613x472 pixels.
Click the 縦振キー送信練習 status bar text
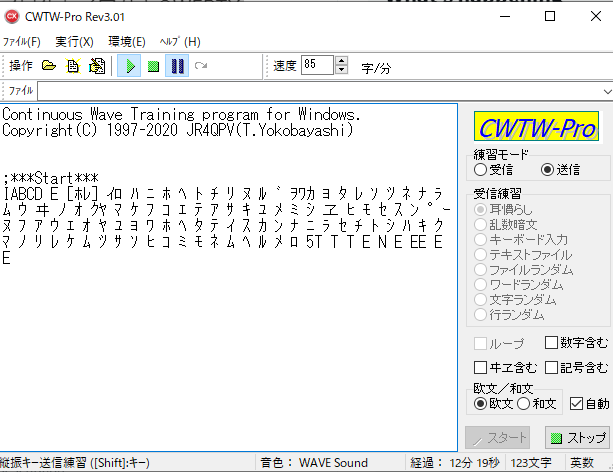click(75, 463)
